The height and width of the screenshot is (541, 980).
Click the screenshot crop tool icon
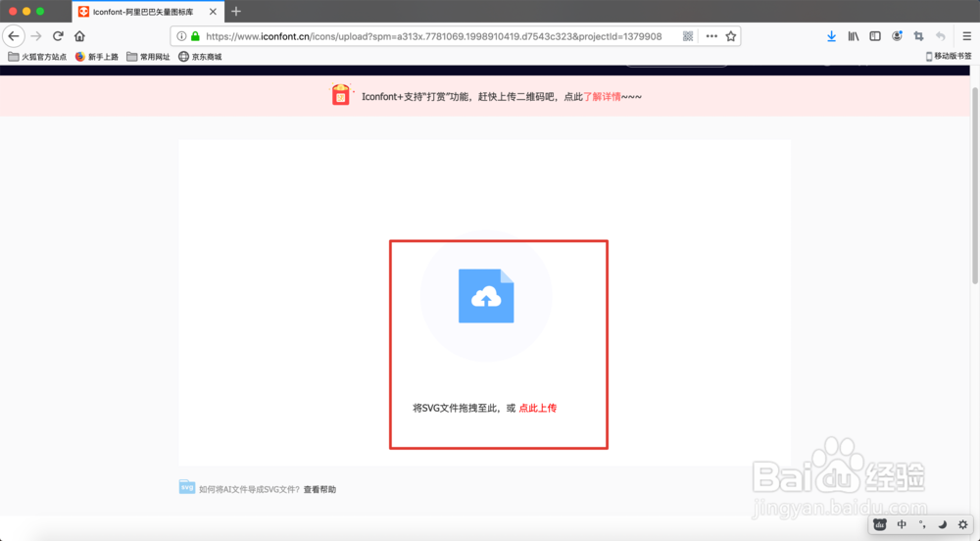(918, 36)
